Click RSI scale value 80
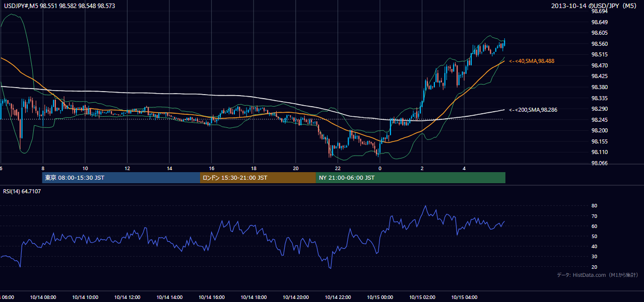This screenshot has height=302, width=644. pos(594,206)
